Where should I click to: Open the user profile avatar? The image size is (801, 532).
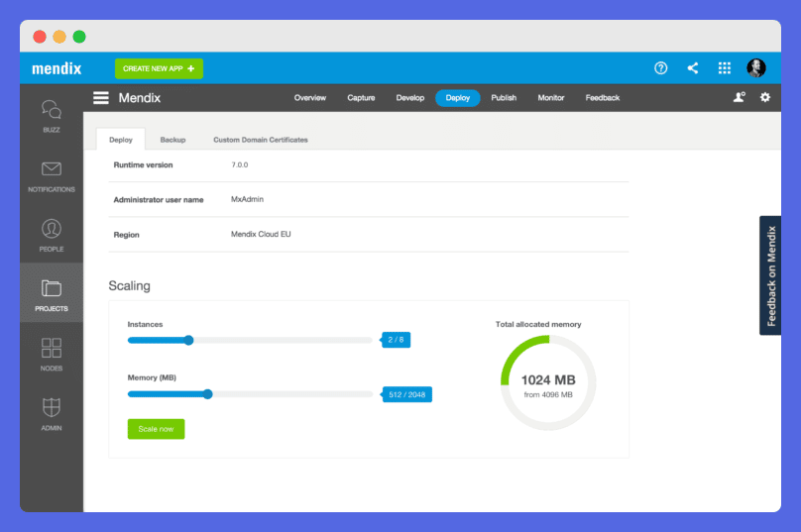tap(756, 68)
